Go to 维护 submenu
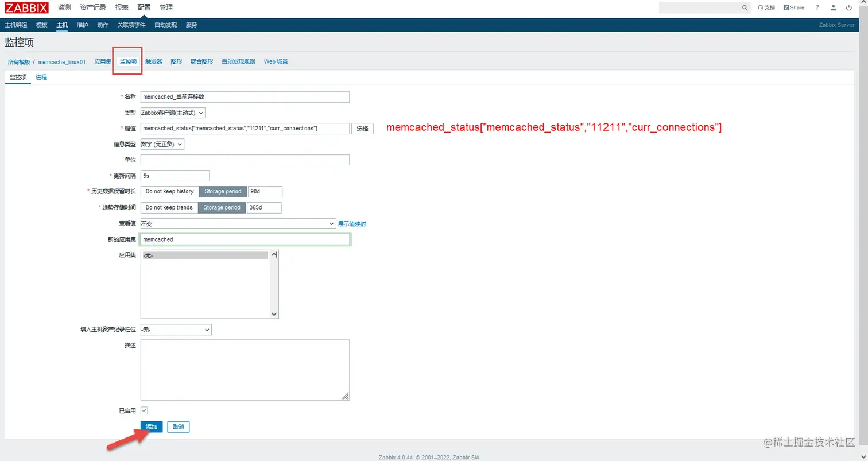The height and width of the screenshot is (461, 868). (83, 25)
